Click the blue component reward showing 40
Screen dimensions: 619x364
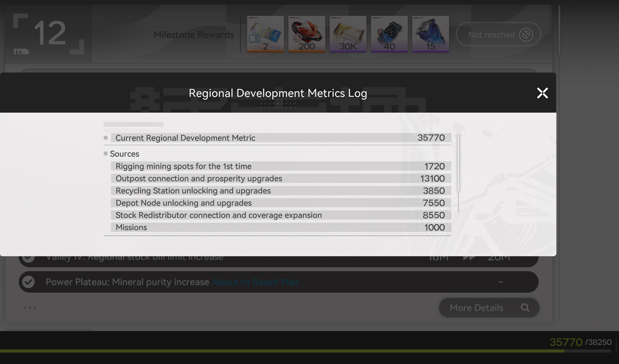tap(389, 34)
